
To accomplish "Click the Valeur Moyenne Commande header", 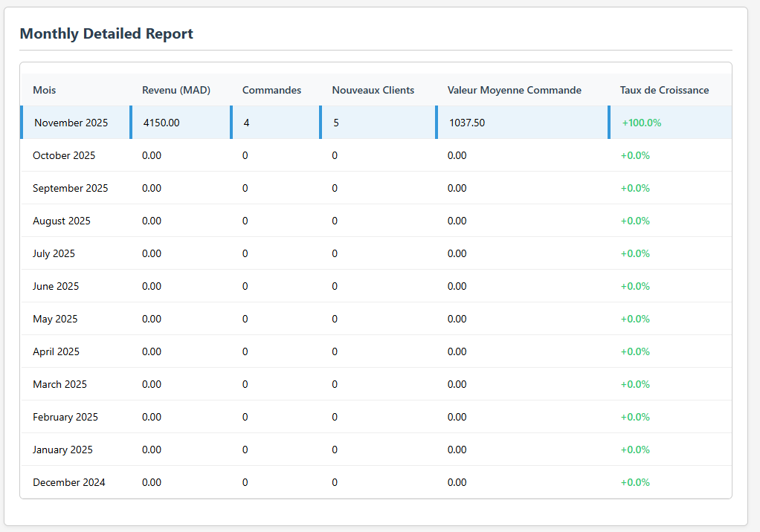I will tap(514, 90).
